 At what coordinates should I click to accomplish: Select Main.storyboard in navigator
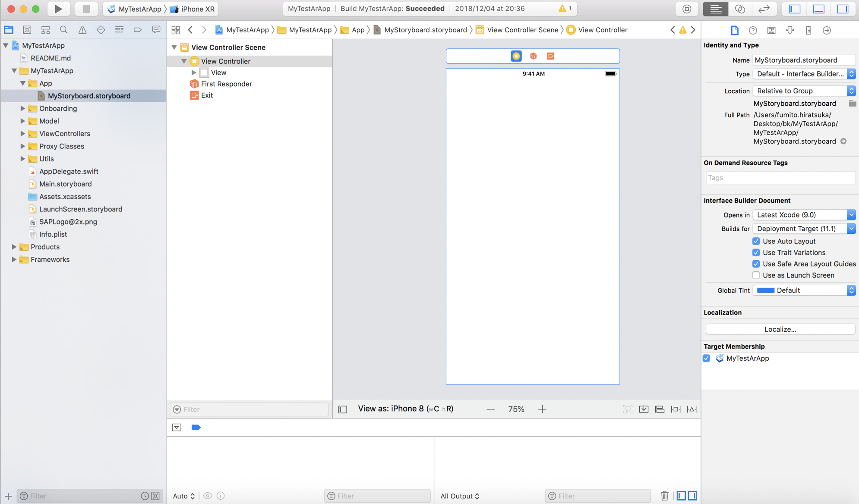[65, 184]
